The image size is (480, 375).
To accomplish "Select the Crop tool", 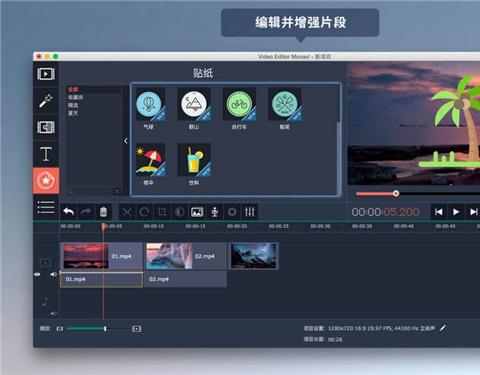I will tap(162, 212).
